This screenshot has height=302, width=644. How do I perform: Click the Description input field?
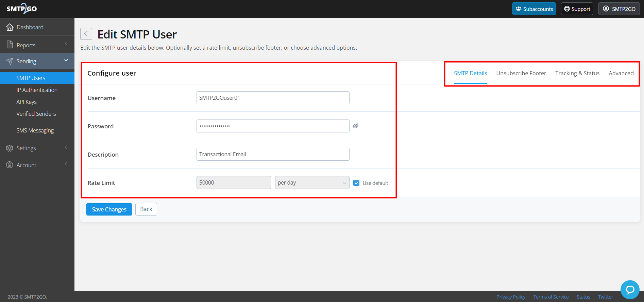pos(273,154)
